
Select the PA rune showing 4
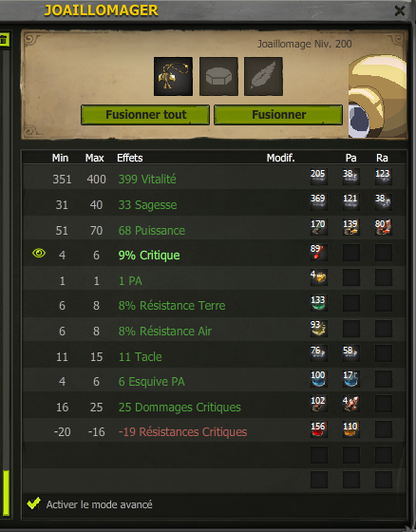318,277
